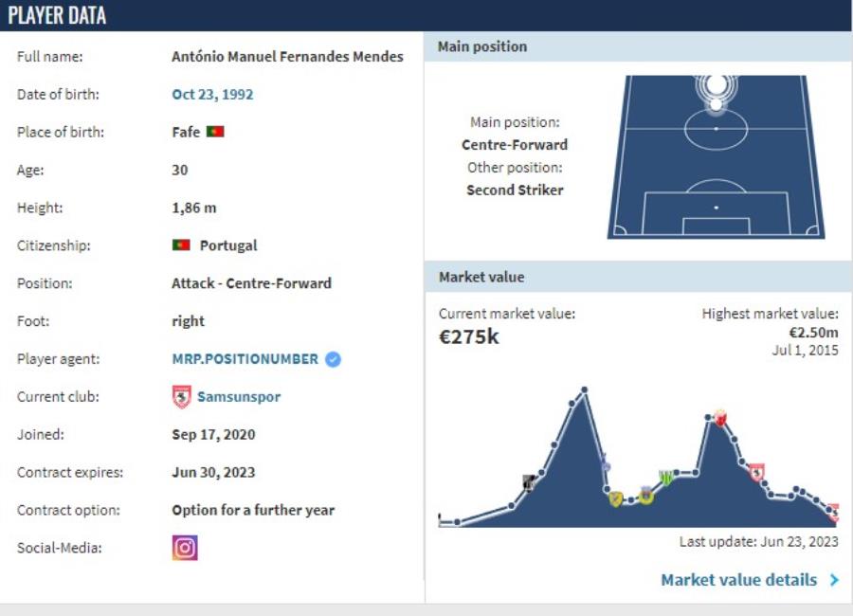Viewport: 853px width, 616px height.
Task: Click the red club crest at chart's second peak
Action: 720,418
